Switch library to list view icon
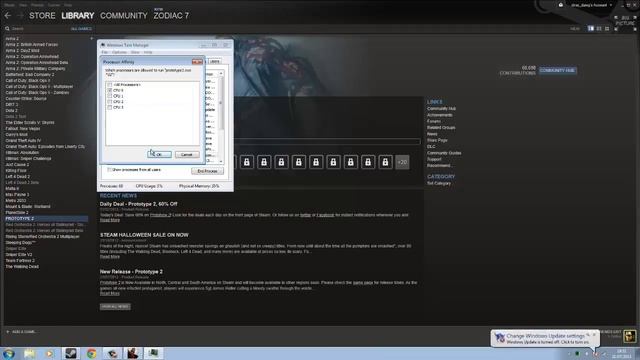This screenshot has width=640, height=360. pyautogui.click(x=599, y=29)
